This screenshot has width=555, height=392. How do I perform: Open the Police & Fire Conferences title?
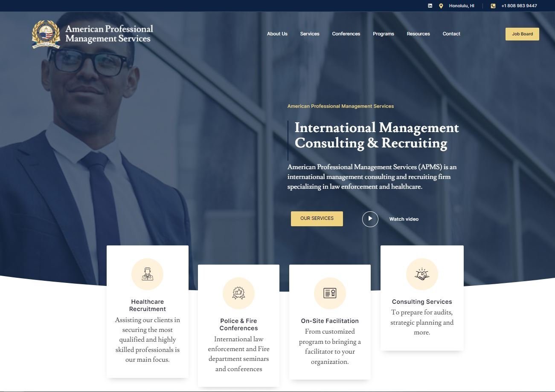(x=238, y=325)
